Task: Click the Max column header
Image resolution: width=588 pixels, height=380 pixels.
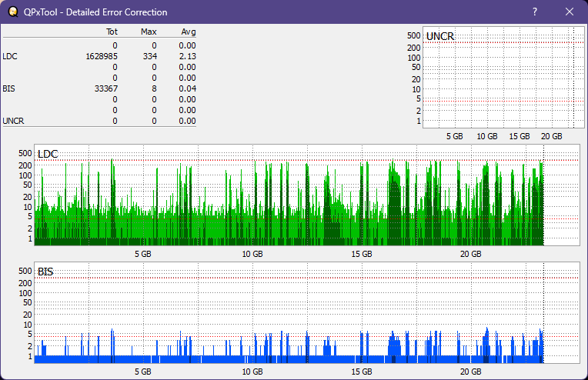Action: (149, 32)
